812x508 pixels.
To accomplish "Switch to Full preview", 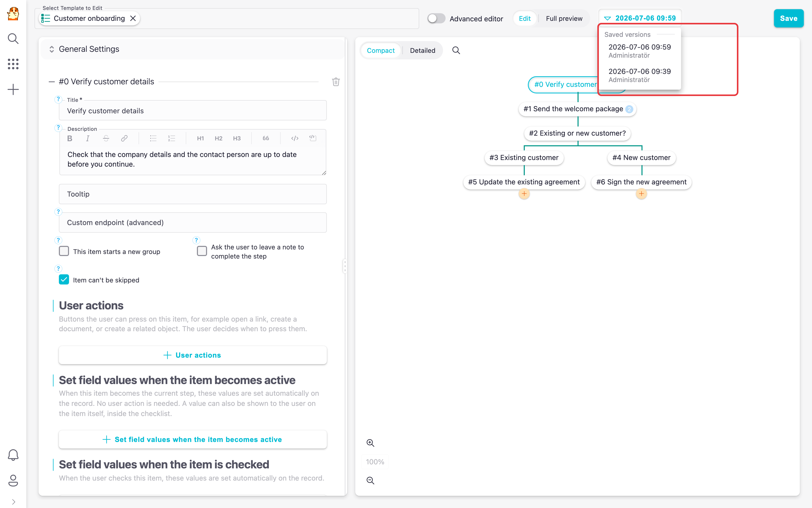I will [564, 19].
